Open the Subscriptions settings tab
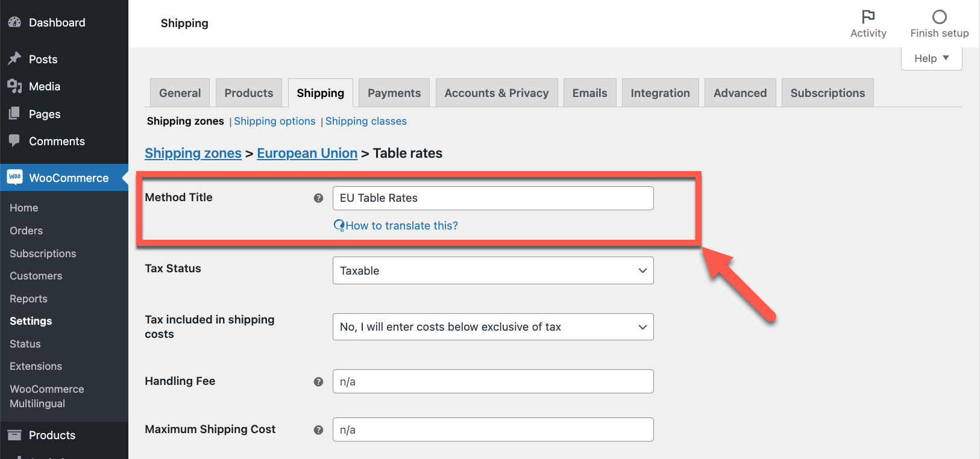980x459 pixels. [828, 93]
